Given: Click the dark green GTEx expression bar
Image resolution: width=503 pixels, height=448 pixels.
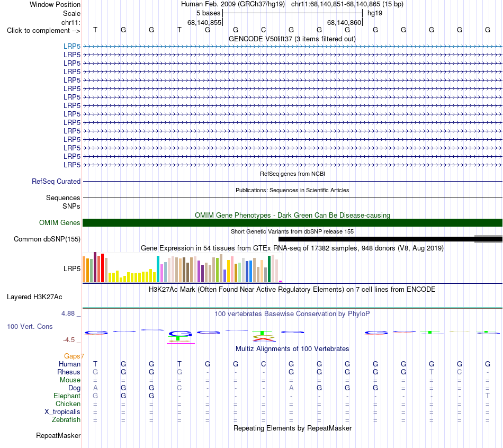Looking at the screenshot, I should pyautogui.click(x=269, y=269).
